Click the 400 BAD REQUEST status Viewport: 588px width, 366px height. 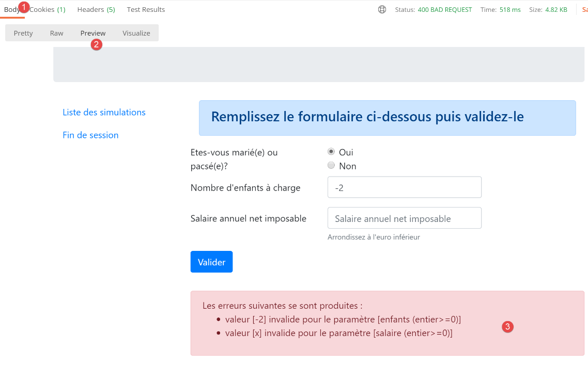tap(444, 9)
